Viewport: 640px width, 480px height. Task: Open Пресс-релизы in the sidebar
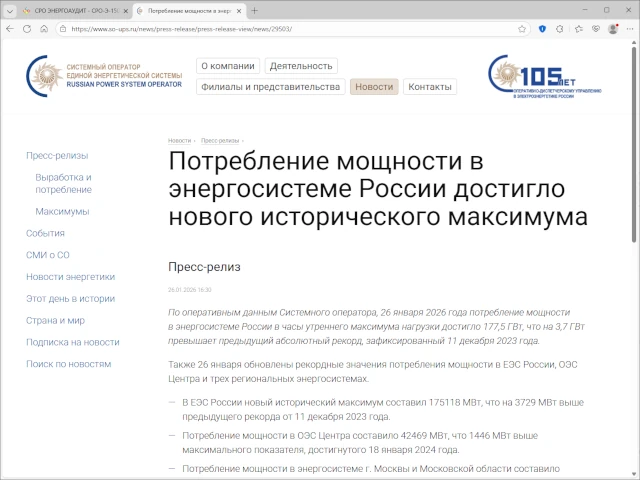(57, 156)
